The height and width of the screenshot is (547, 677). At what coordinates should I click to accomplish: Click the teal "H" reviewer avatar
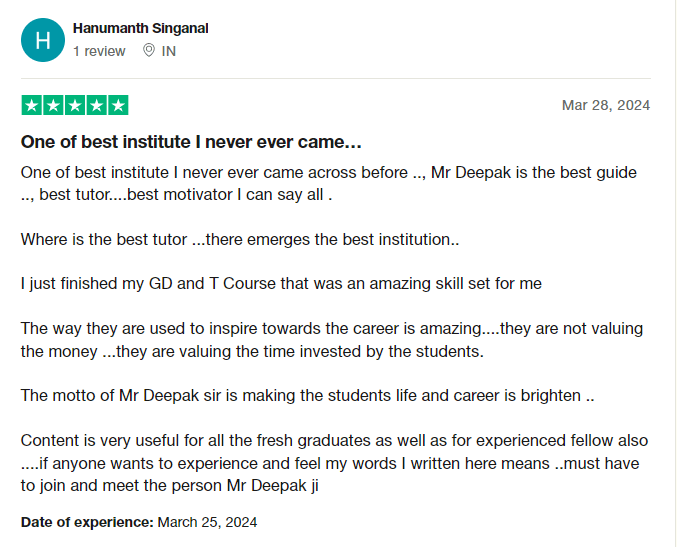pos(42,40)
